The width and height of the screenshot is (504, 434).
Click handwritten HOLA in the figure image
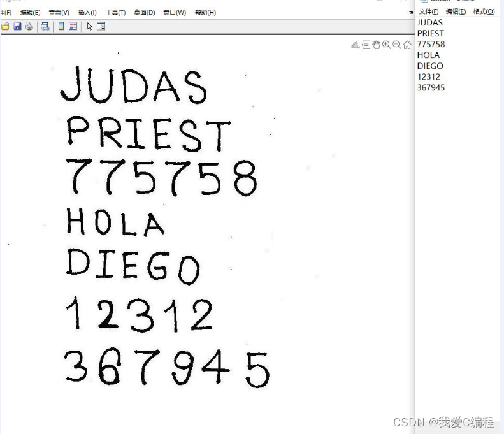click(116, 222)
